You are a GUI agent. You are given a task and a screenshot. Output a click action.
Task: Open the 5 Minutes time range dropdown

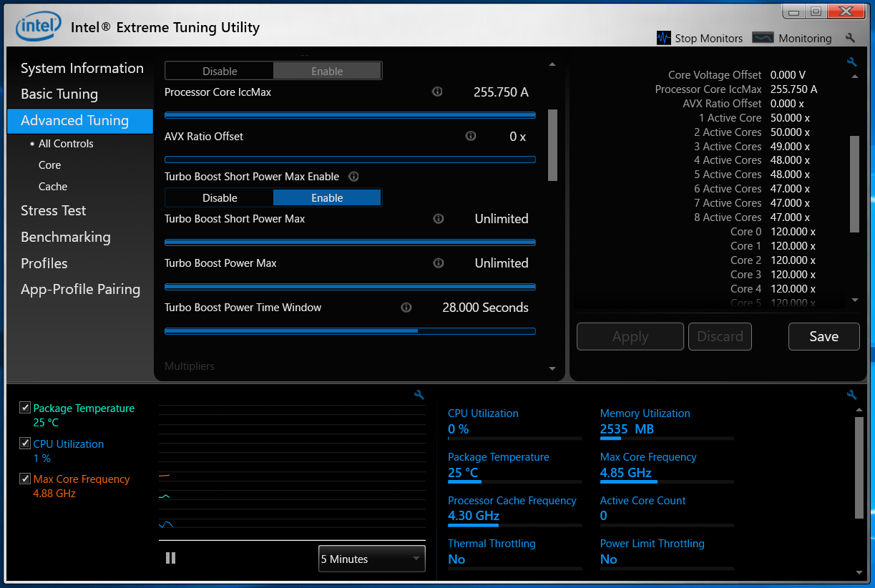371,559
